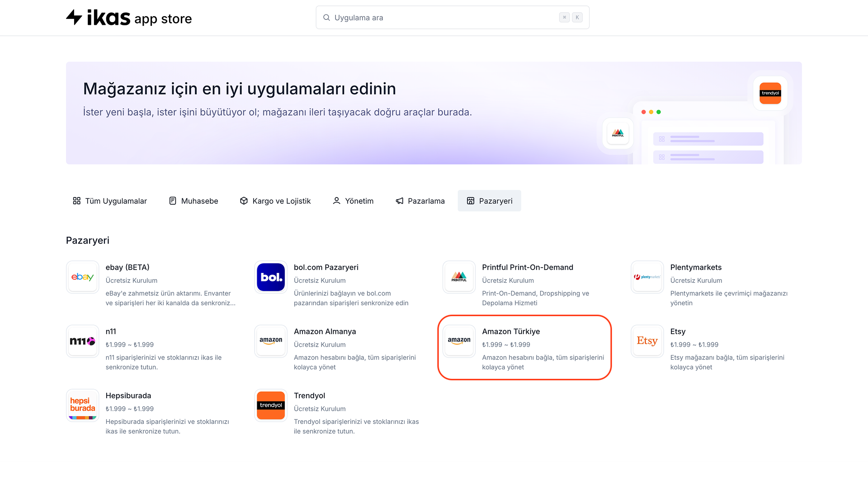
Task: Click Ücretsiz Kurulum under ebay (BETA)
Action: [x=132, y=281]
